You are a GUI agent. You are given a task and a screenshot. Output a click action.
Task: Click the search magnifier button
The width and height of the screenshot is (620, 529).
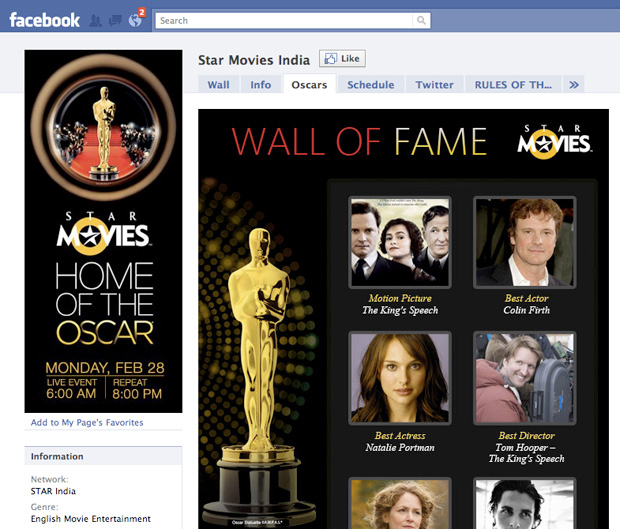(x=421, y=21)
